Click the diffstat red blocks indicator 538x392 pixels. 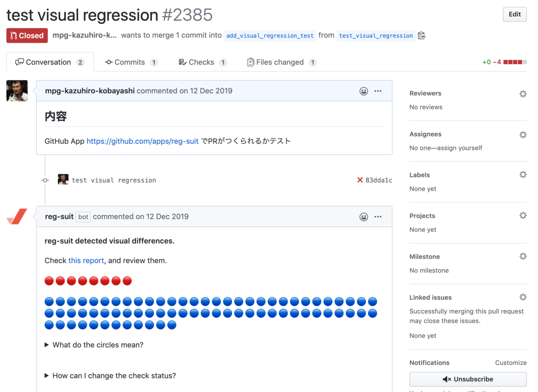pos(515,62)
